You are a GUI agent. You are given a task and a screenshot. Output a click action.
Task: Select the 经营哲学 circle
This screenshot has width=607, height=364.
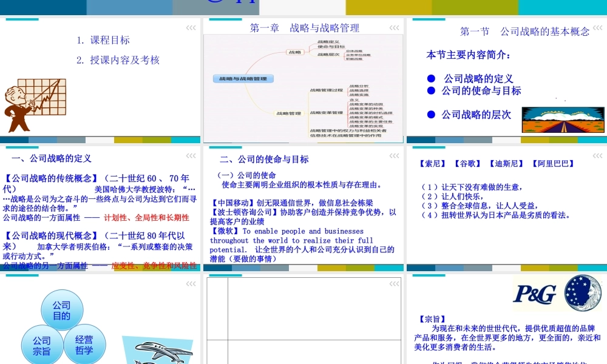click(x=84, y=344)
